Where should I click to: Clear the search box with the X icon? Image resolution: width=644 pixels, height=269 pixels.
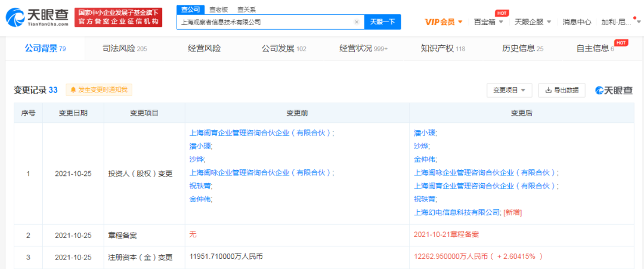(x=357, y=22)
